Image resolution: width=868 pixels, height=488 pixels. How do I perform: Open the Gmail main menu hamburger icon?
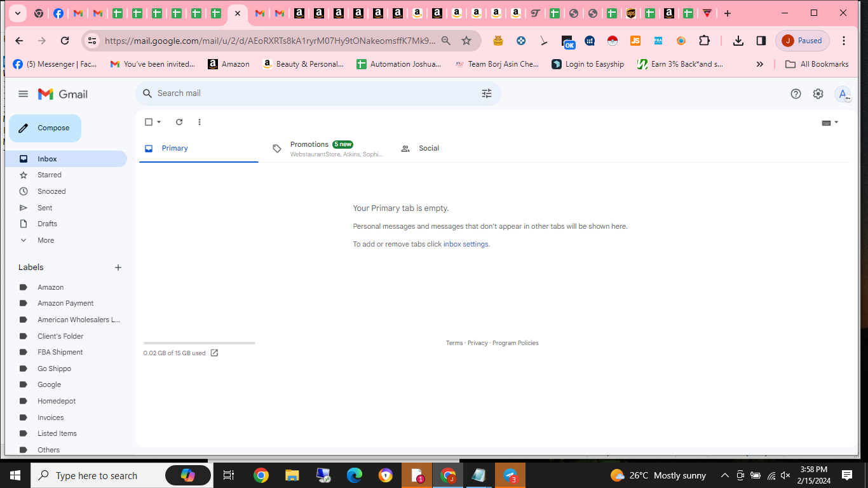point(24,94)
